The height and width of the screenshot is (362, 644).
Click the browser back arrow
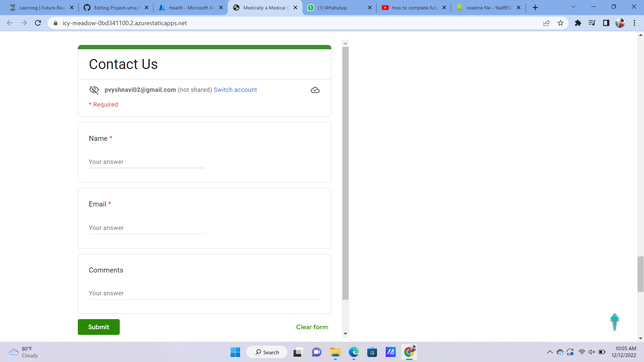pos(10,23)
